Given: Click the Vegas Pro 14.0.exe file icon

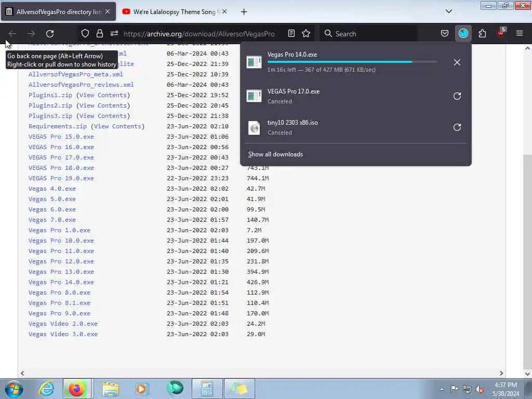Looking at the screenshot, I should click(254, 62).
